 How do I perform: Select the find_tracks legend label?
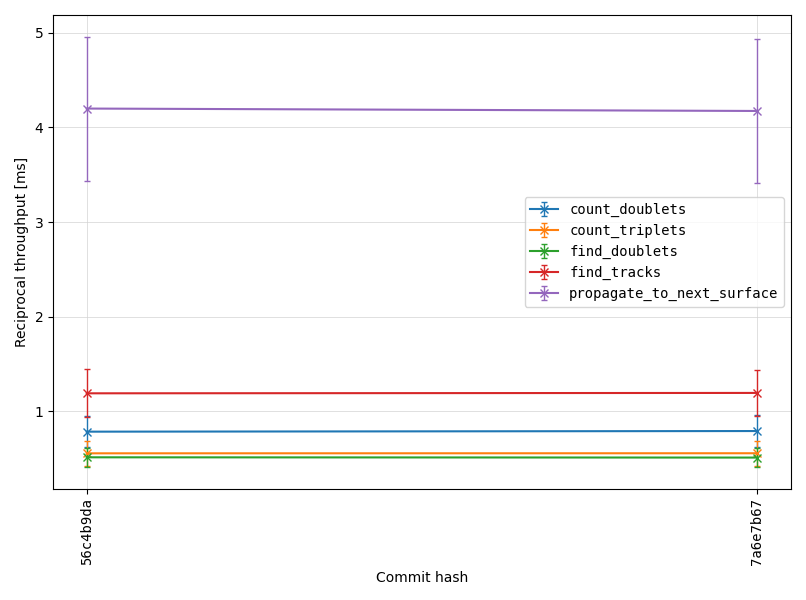(x=615, y=272)
